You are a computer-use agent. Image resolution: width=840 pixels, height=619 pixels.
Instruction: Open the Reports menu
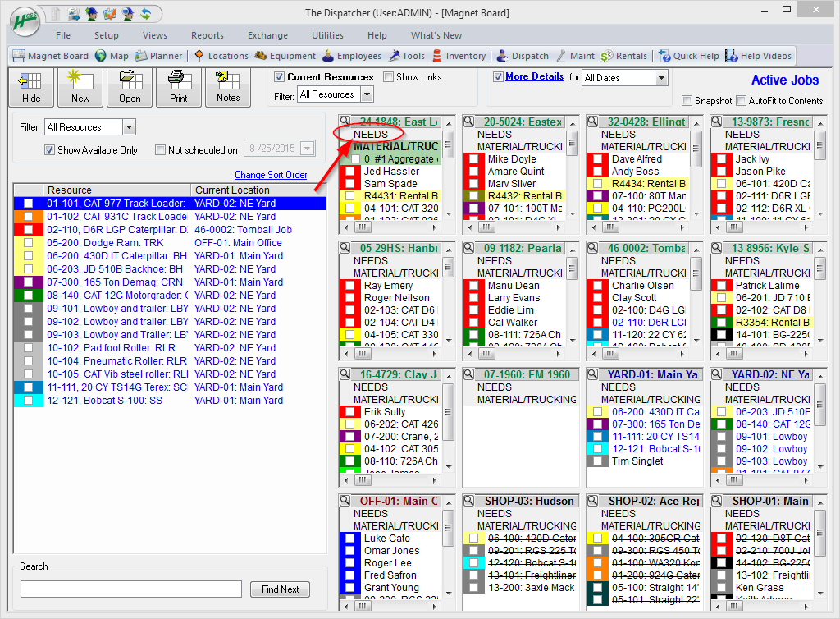pos(207,35)
